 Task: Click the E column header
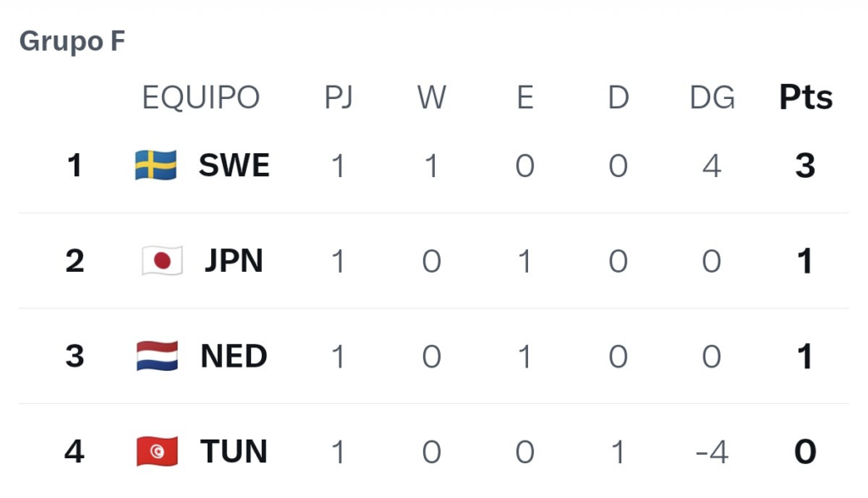click(525, 97)
